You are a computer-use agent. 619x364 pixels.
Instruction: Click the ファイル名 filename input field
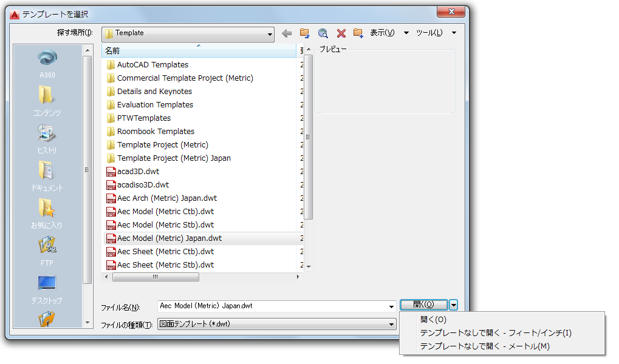pyautogui.click(x=273, y=306)
